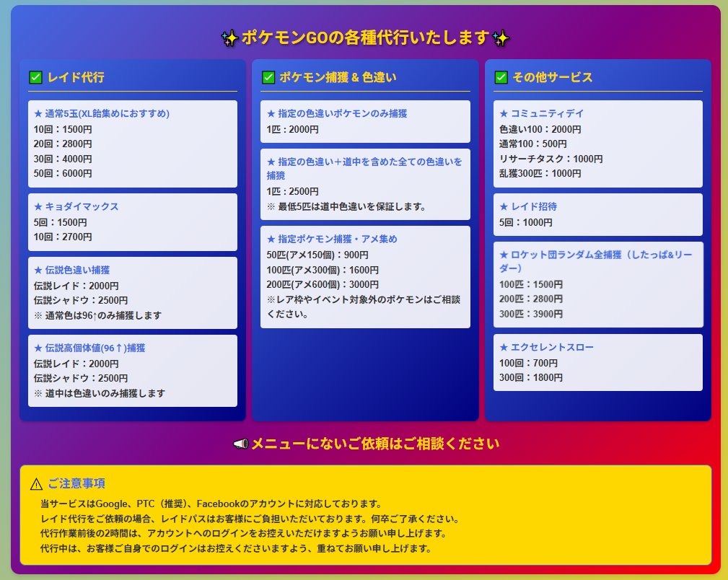
Task: Select the line 50匹(アメ150個)：900円
Action: point(317,255)
